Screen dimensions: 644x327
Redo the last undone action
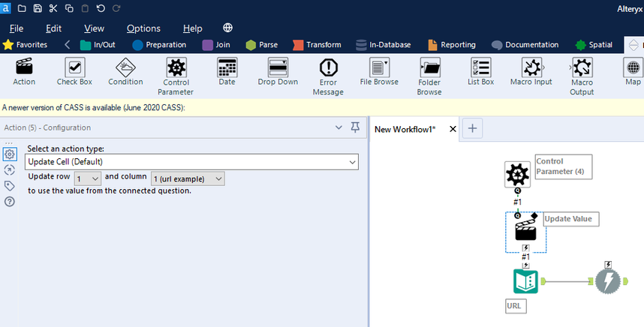pos(116,8)
